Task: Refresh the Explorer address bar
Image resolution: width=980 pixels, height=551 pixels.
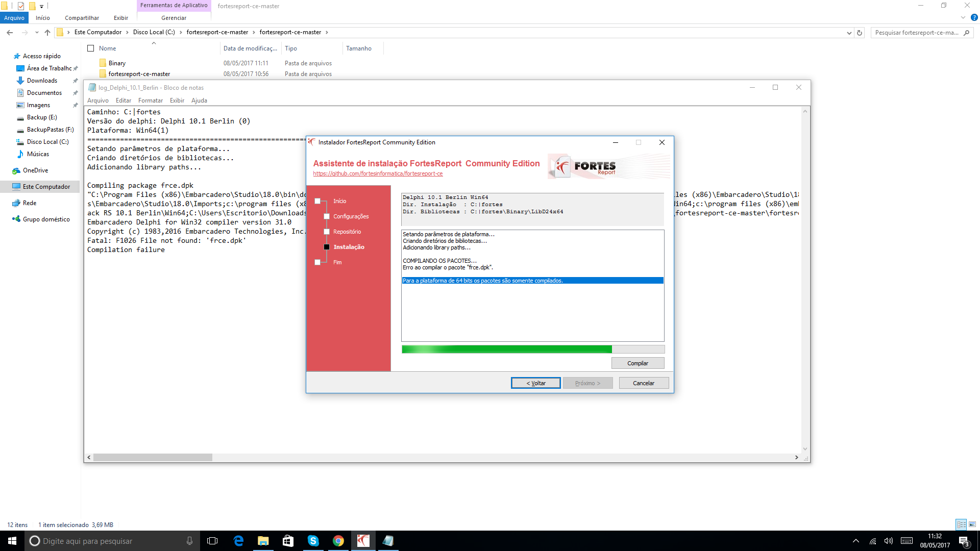Action: coord(860,33)
